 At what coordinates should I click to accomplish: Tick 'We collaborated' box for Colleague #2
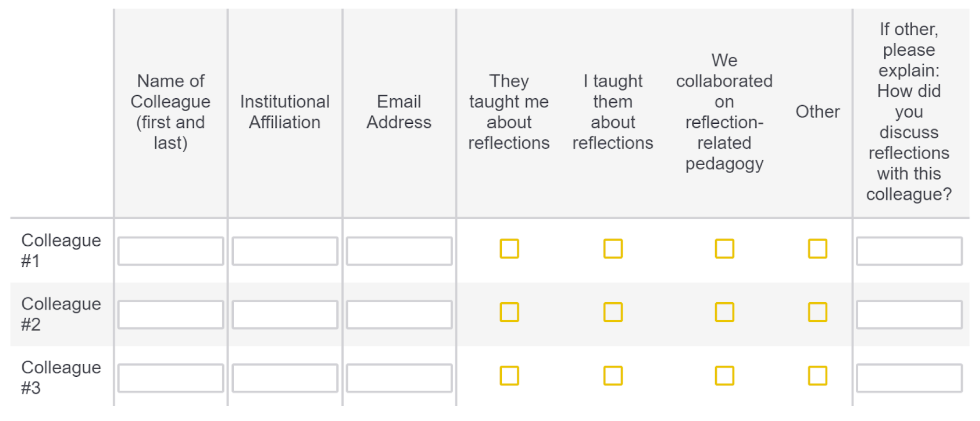tap(724, 312)
